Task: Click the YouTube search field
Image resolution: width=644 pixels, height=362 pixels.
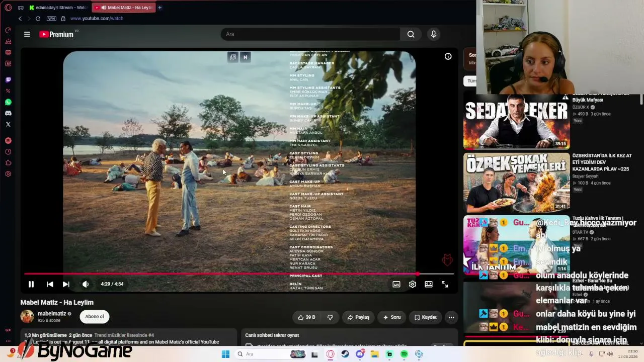Action: [310, 34]
